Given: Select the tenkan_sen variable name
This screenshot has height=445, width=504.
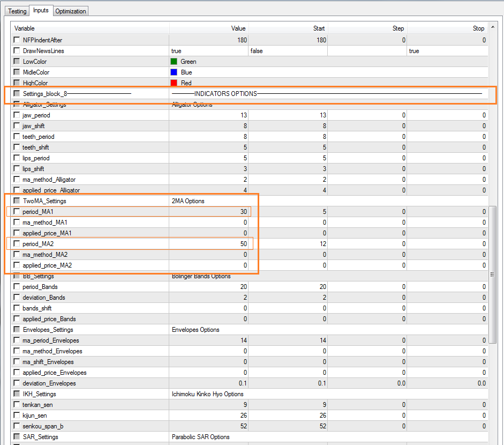Looking at the screenshot, I should click(37, 405).
